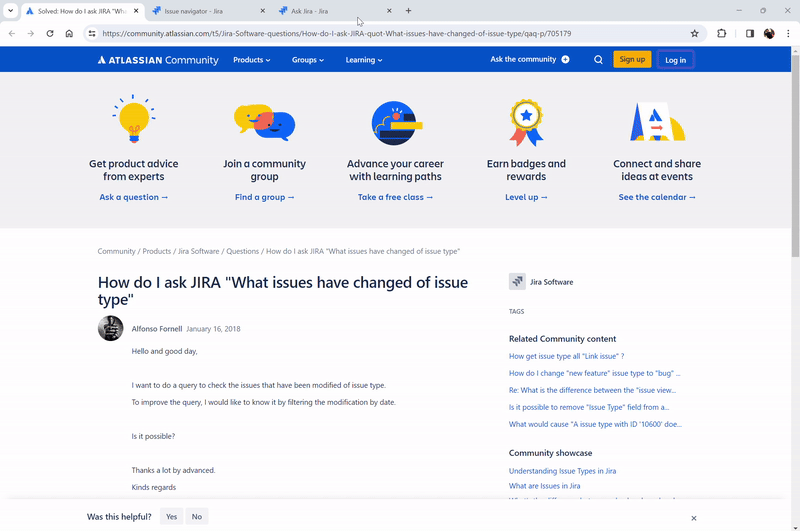The height and width of the screenshot is (531, 800).
Task: Open the Chrome three-dot menu
Action: [788, 34]
